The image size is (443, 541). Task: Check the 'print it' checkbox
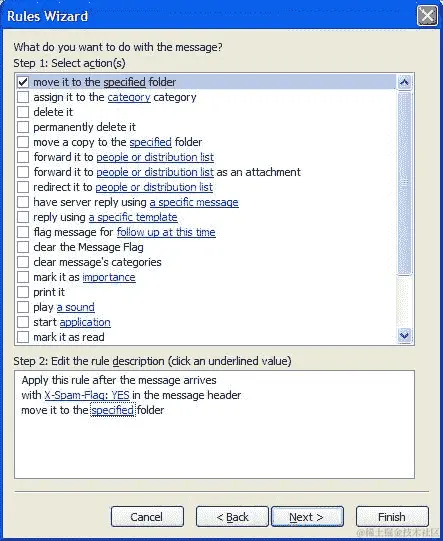coord(23,292)
